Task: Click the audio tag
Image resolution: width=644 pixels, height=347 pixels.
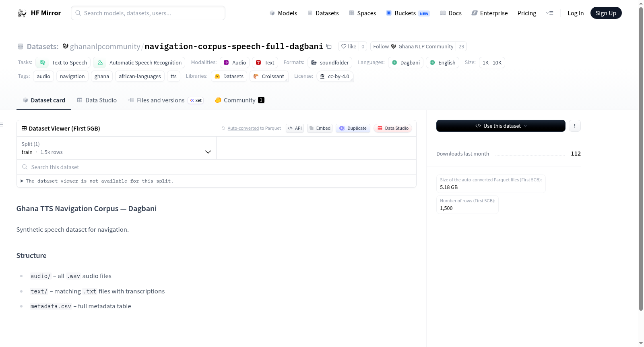Action: [x=43, y=76]
